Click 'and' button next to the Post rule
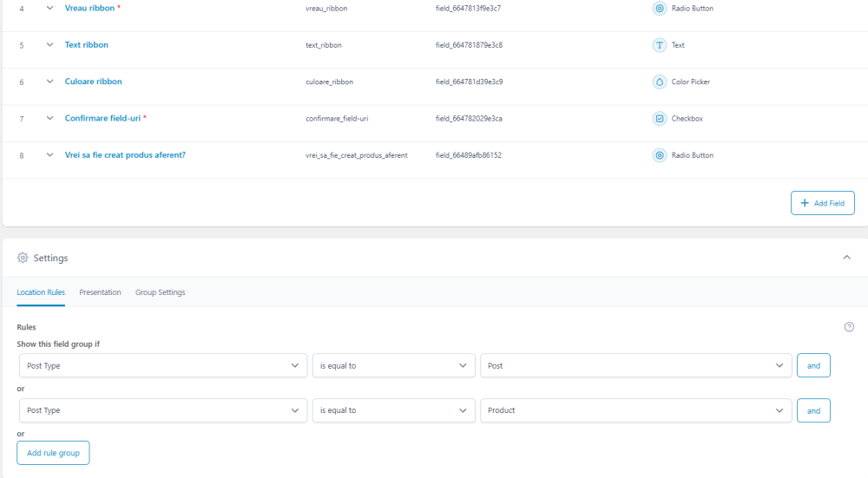 point(814,366)
